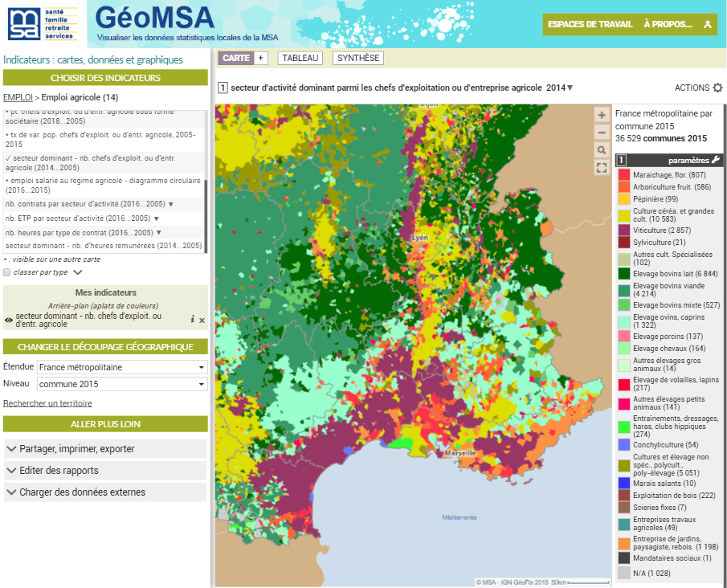Click legend entry Elevage ovins, caprins (1 322)
This screenshot has height=588, width=727.
click(668, 321)
